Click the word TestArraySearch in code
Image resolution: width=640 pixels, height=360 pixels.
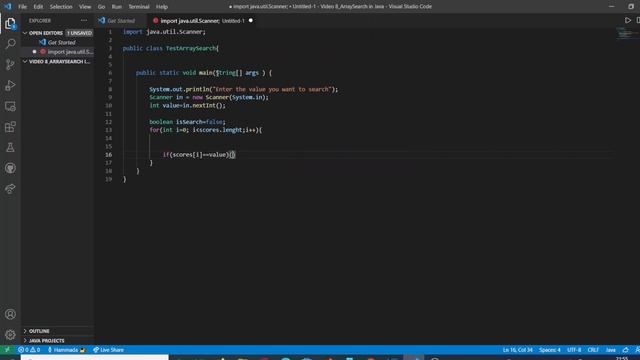190,48
